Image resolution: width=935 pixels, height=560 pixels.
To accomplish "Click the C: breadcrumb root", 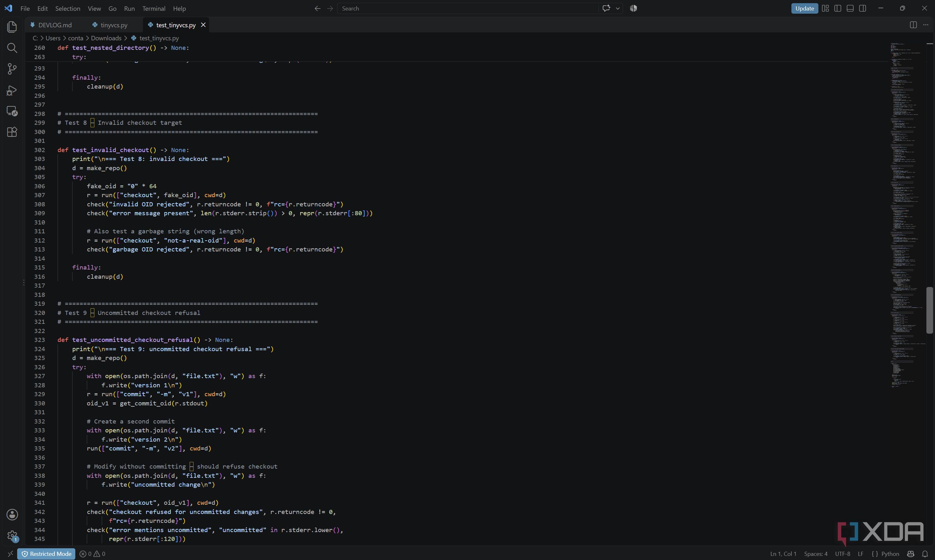I will click(35, 38).
